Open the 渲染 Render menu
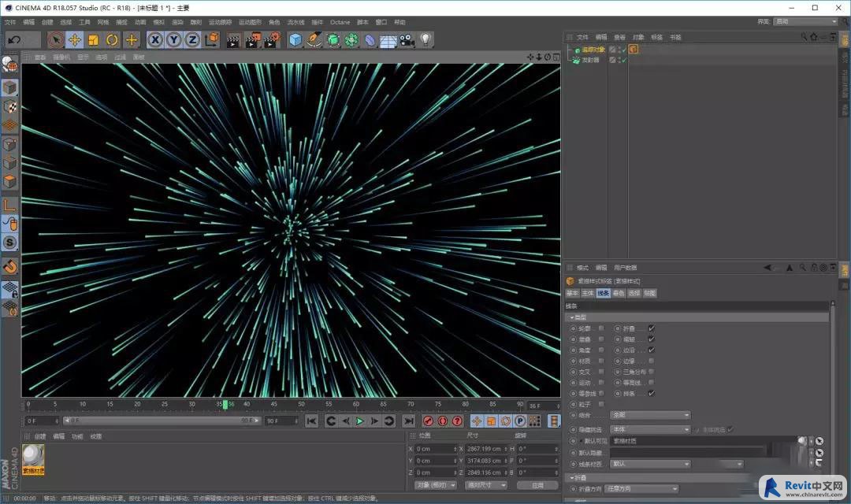851x504 pixels. click(x=177, y=22)
